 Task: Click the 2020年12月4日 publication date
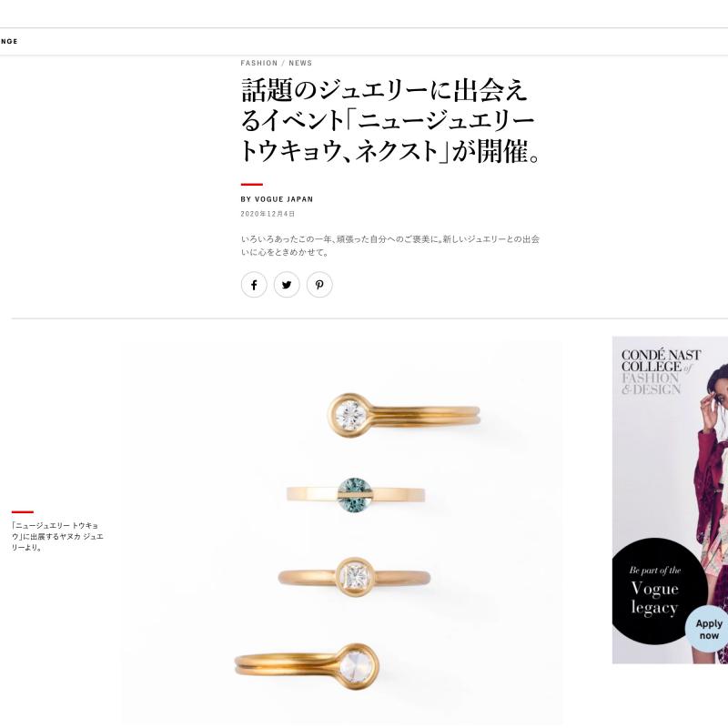pyautogui.click(x=268, y=214)
